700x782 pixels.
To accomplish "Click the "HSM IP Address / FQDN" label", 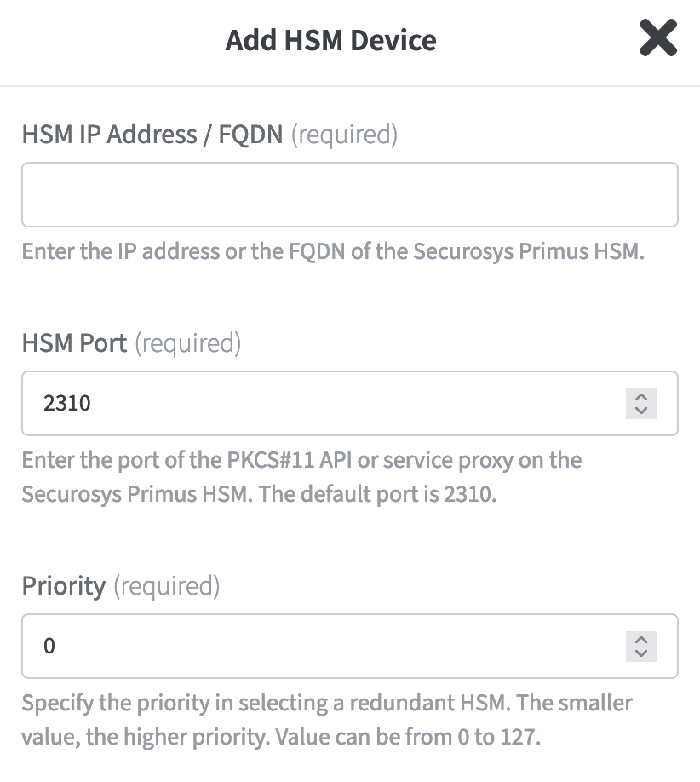I will point(152,135).
